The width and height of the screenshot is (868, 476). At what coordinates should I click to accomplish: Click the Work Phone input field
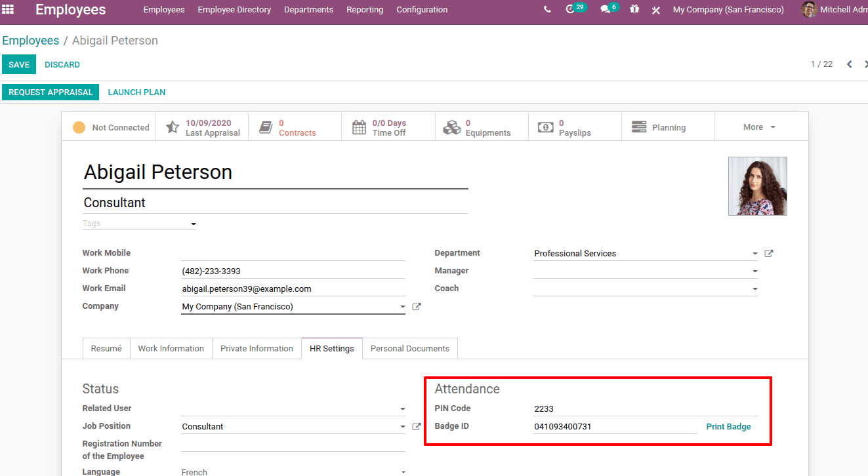click(x=293, y=271)
